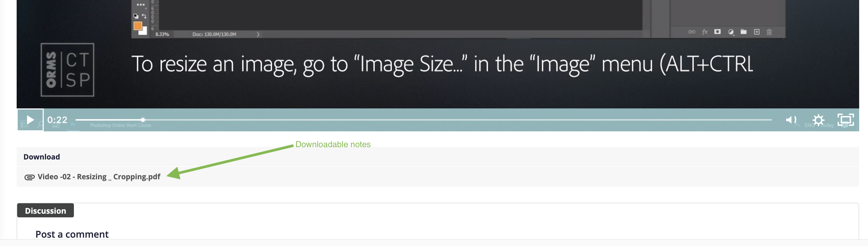Viewport: 868px width, 246px height.
Task: Click the link layers icon
Action: tap(691, 32)
